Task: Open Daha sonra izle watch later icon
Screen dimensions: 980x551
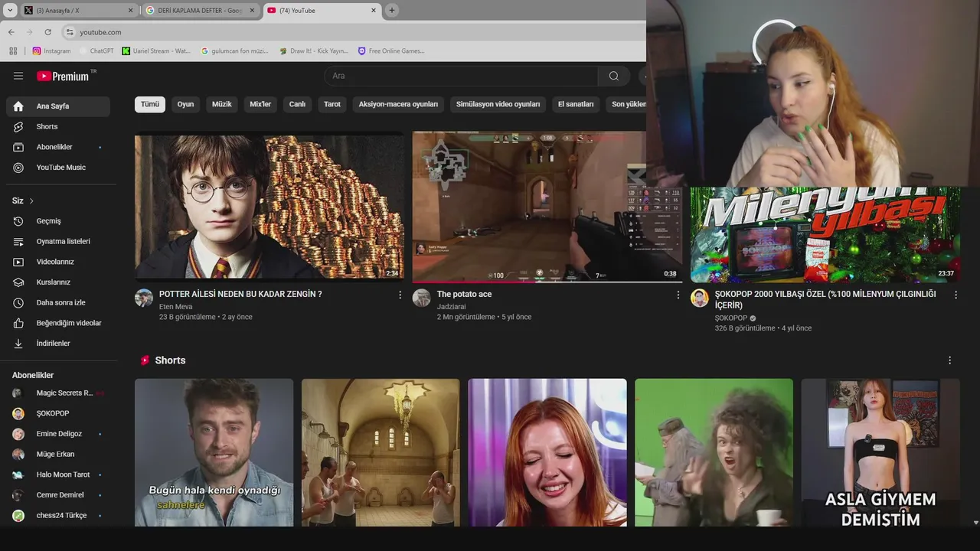Action: pyautogui.click(x=18, y=302)
